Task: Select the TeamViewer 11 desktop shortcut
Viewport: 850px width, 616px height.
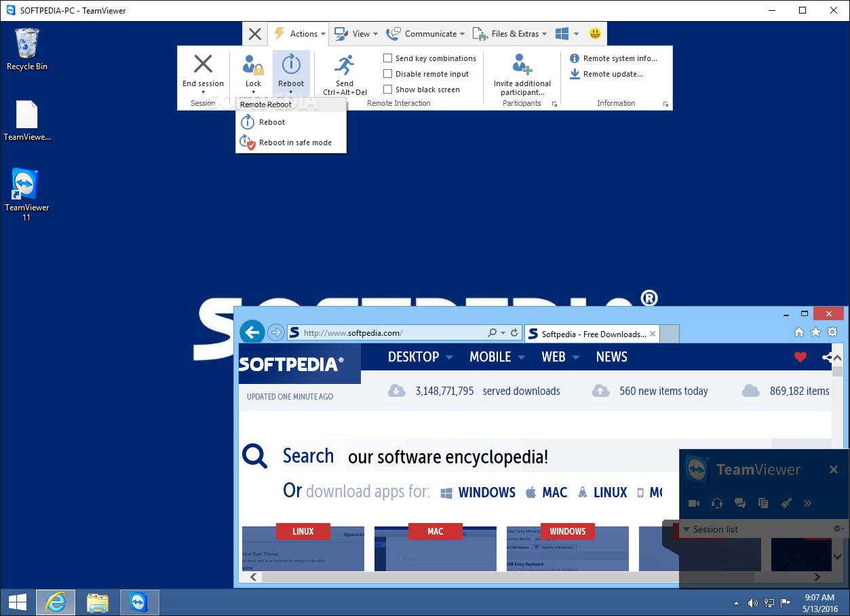Action: coord(26,195)
